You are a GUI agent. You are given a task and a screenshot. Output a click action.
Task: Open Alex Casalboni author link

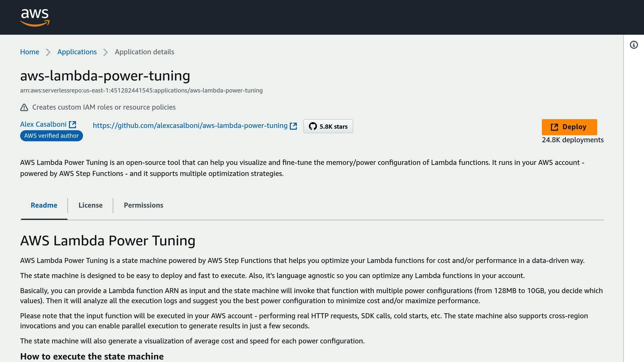tap(43, 124)
